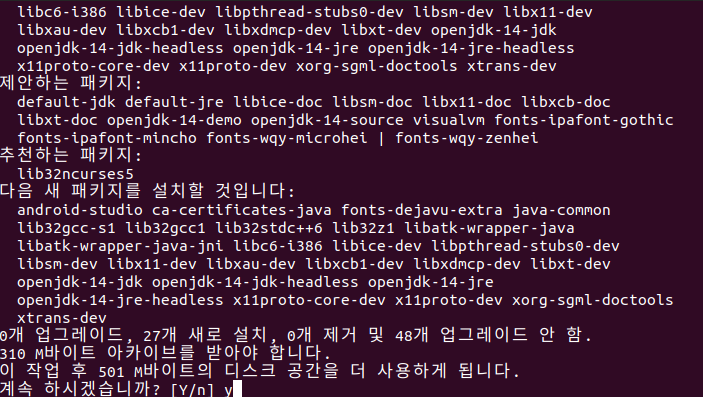Select the openjdk-14-demo package
Image resolution: width=703 pixels, height=397 pixels.
click(x=174, y=120)
